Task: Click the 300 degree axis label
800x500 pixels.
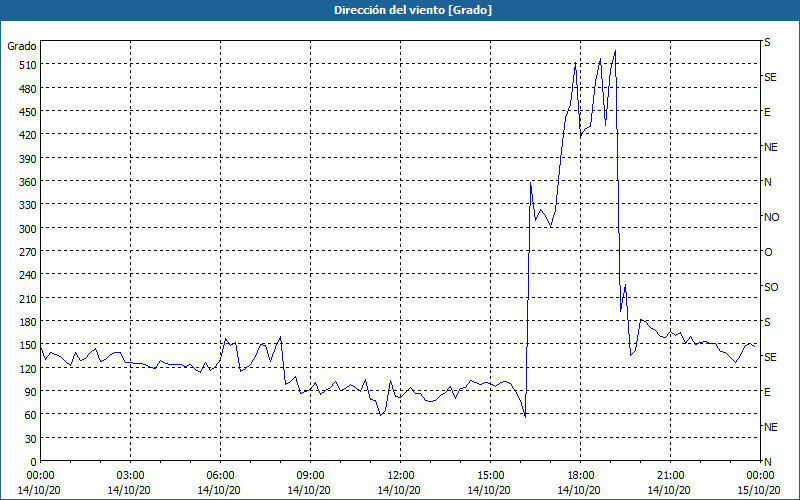Action: pyautogui.click(x=27, y=229)
